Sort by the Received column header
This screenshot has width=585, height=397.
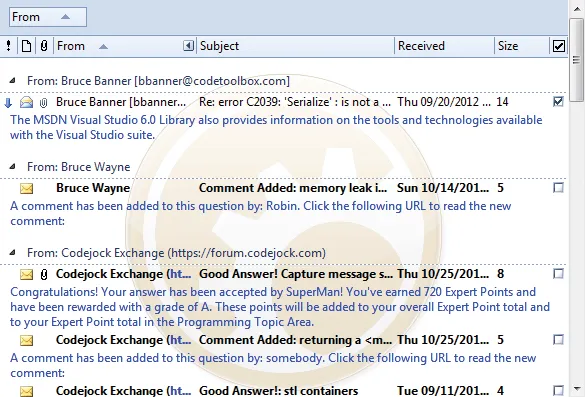[444, 46]
